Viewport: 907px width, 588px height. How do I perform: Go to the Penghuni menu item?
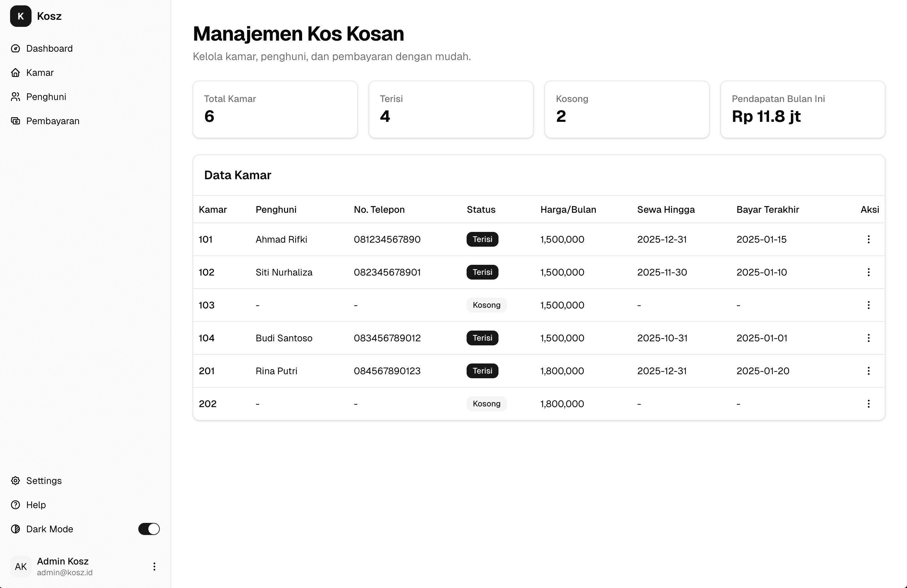point(46,97)
